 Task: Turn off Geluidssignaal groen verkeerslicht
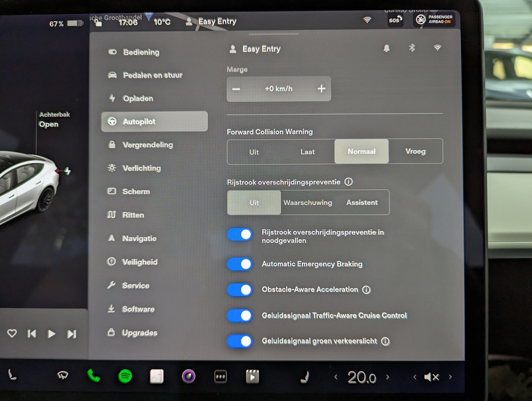240,341
